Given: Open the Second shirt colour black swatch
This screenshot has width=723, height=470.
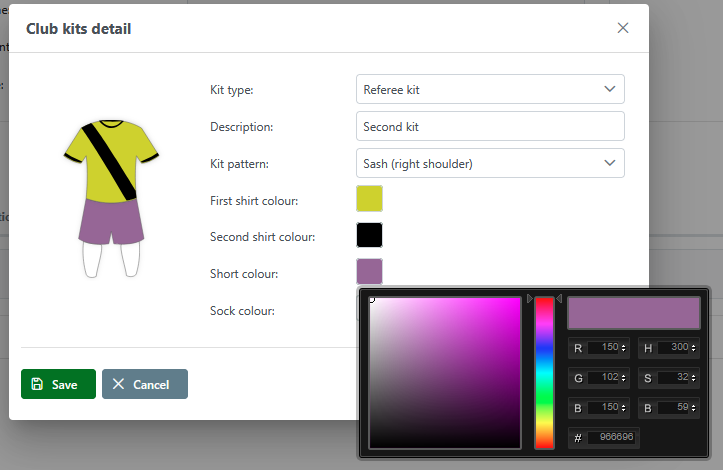Looking at the screenshot, I should (x=369, y=235).
